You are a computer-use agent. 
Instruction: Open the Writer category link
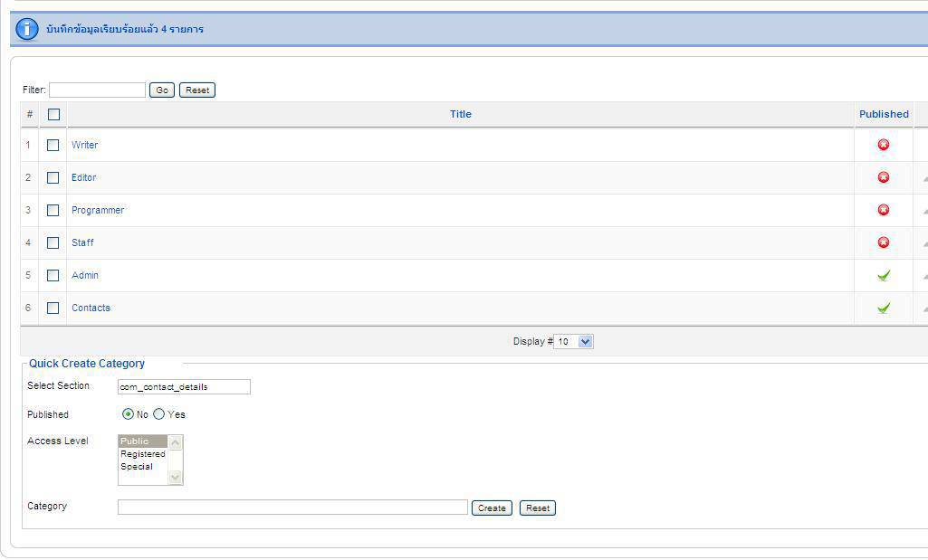pos(84,145)
